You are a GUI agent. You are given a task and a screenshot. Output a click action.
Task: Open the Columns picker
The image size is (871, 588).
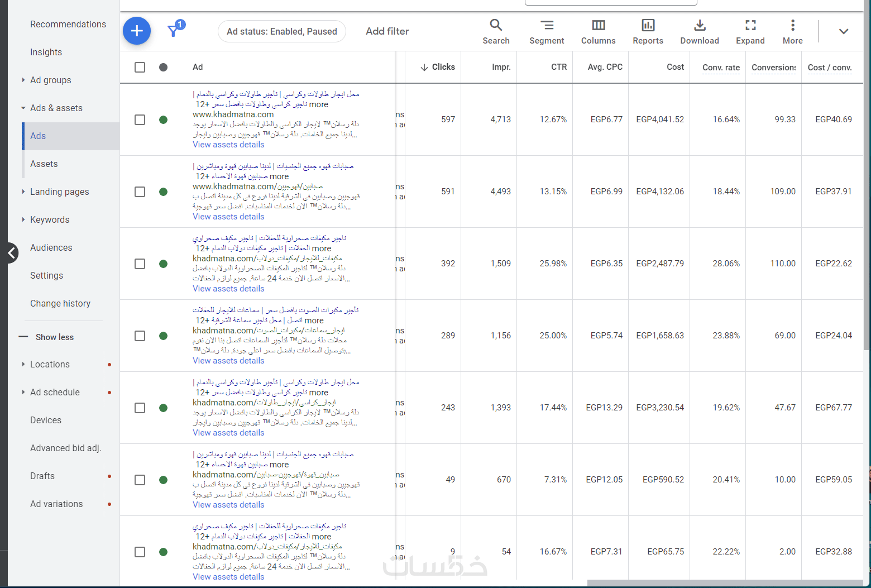click(598, 31)
